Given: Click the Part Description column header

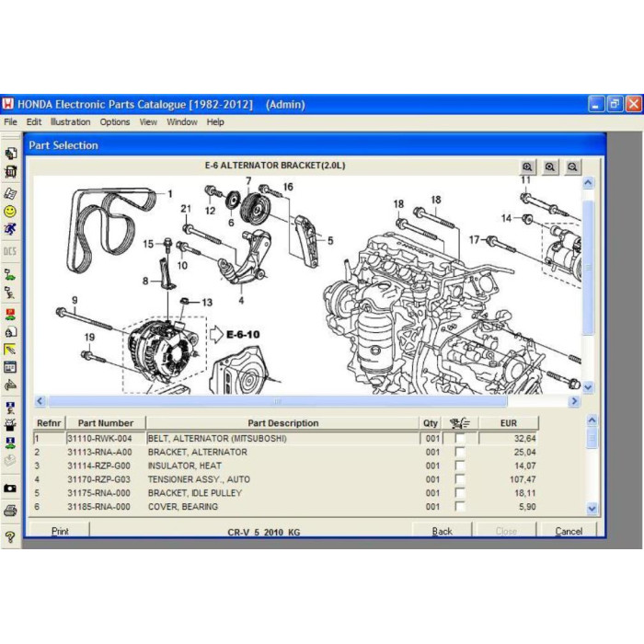Looking at the screenshot, I should point(283,423).
